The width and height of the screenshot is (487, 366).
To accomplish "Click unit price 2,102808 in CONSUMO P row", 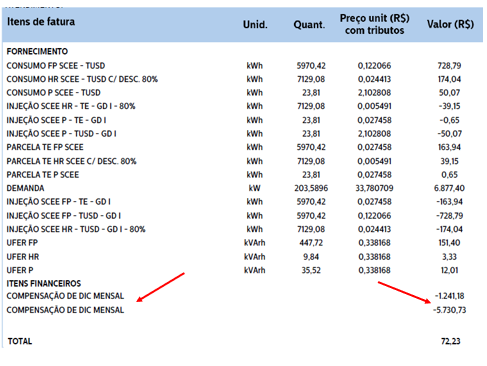I will [x=374, y=93].
